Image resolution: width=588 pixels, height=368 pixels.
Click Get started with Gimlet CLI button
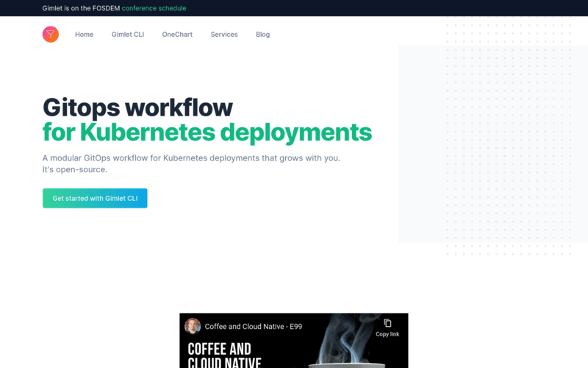[95, 198]
